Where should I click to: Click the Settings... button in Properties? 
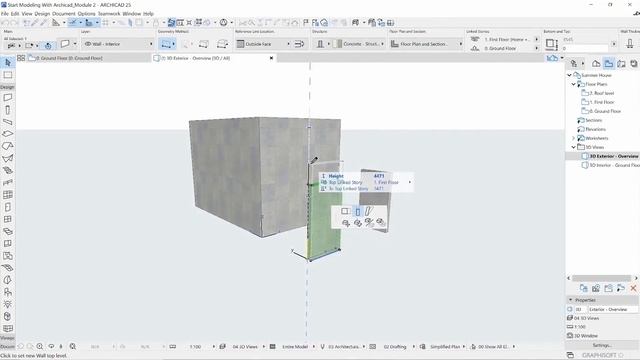click(x=602, y=345)
